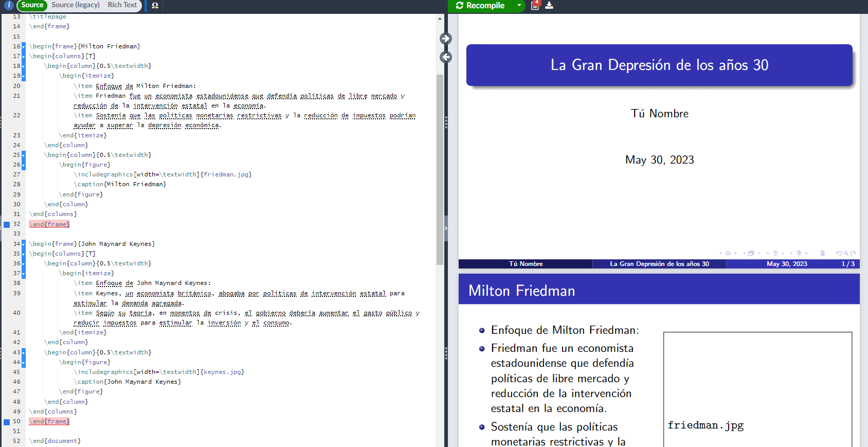Click the up arrow of the editor scrollbar

tap(440, 19)
